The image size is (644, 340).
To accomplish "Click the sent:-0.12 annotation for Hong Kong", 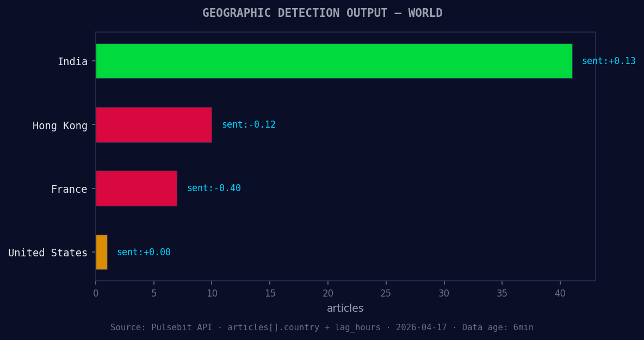I will point(249,124).
